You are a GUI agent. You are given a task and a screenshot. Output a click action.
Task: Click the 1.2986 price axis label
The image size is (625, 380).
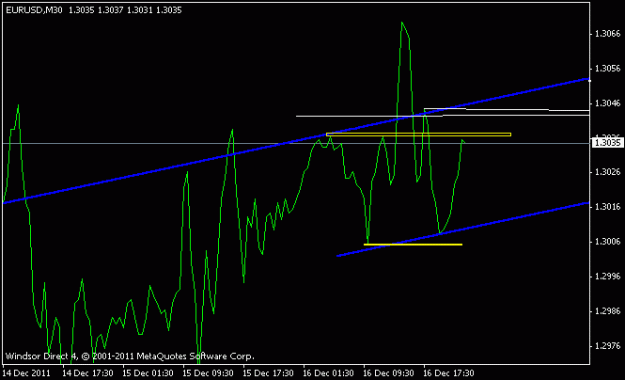(607, 311)
